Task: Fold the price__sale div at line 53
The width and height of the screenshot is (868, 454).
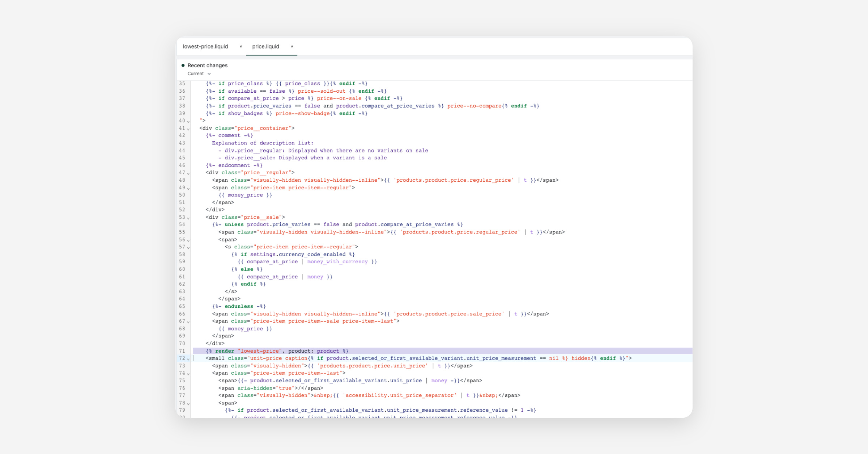Action: (188, 218)
